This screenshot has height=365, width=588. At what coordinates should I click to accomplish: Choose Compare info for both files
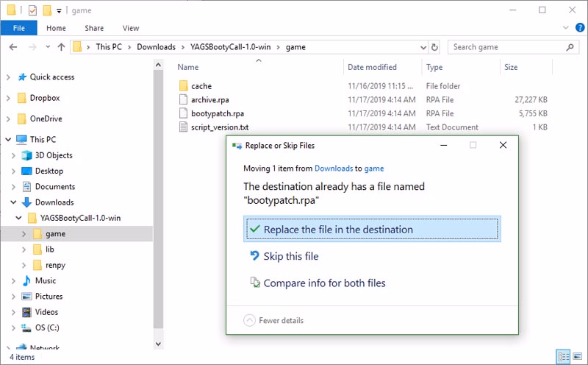click(323, 283)
